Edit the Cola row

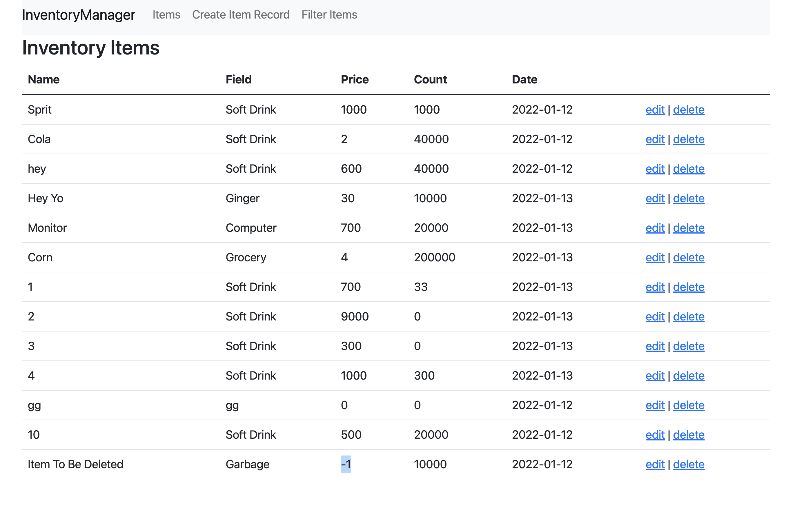[655, 139]
